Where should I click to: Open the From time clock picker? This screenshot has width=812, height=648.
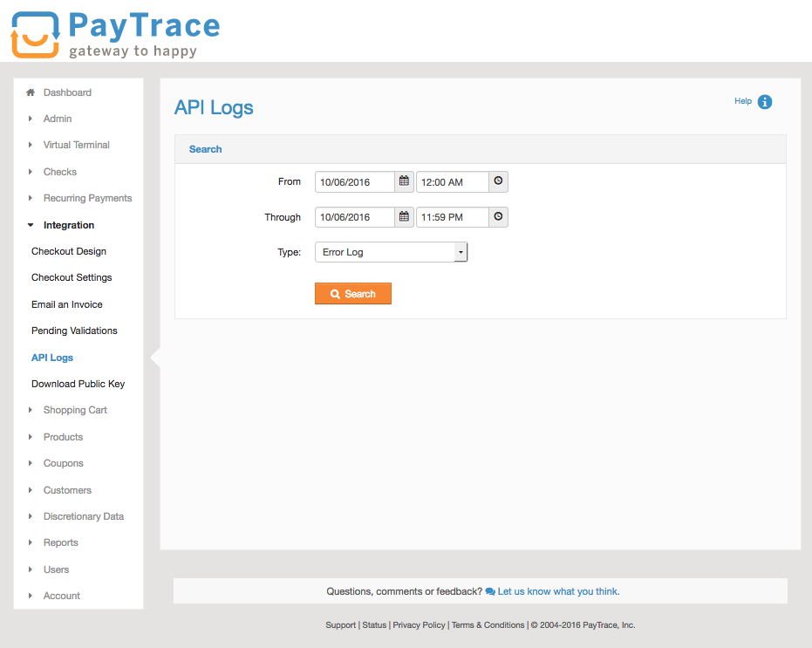point(497,181)
